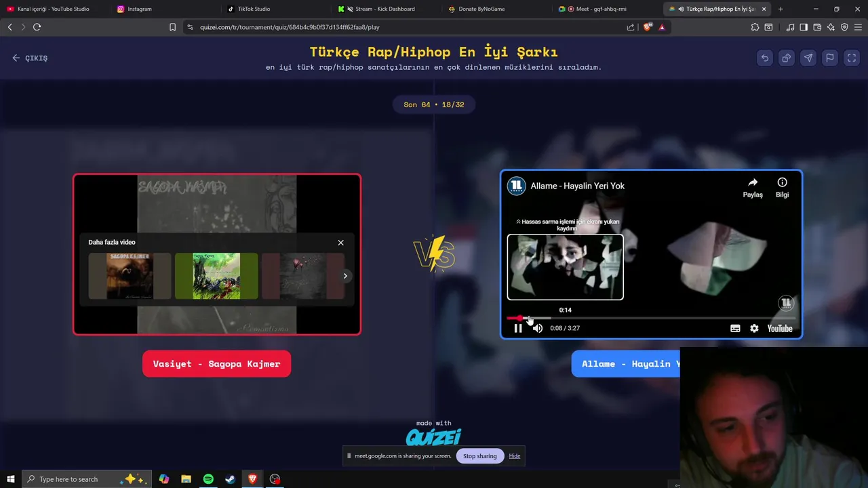Close the Türkçe Rap/Hiphop tab

(764, 9)
